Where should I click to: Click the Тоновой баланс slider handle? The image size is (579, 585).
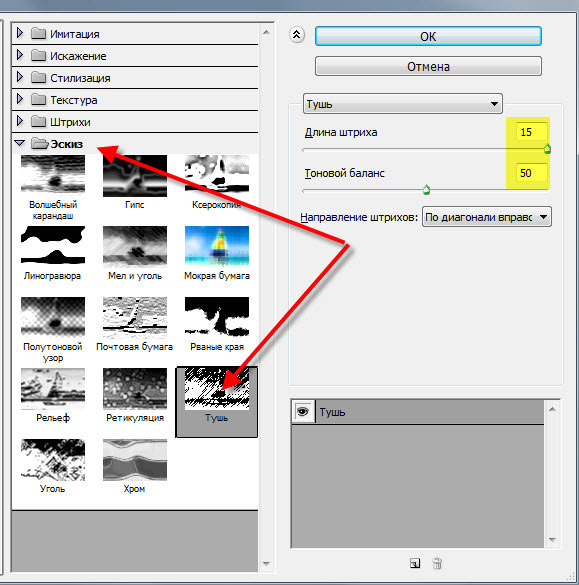pos(426,190)
